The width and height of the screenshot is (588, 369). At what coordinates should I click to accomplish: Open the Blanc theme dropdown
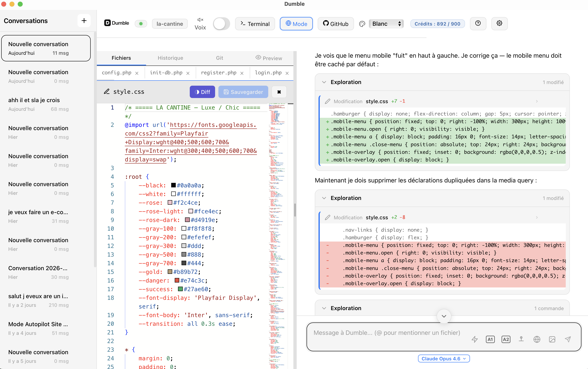tap(386, 24)
